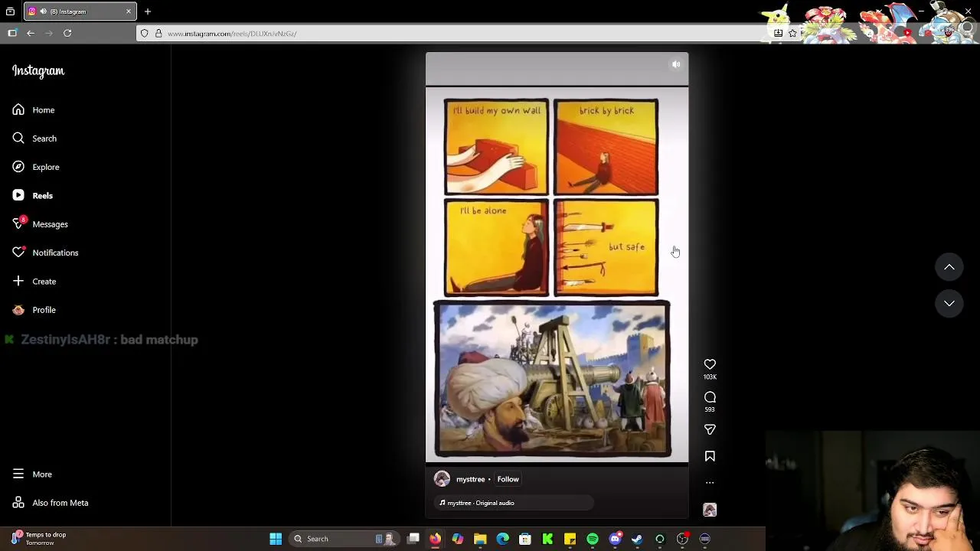Open Spotify from the taskbar
980x551 pixels.
pos(593,539)
